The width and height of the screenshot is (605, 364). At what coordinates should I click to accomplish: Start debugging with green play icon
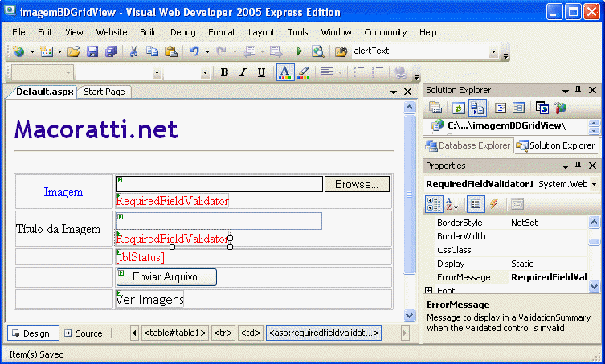tap(300, 51)
